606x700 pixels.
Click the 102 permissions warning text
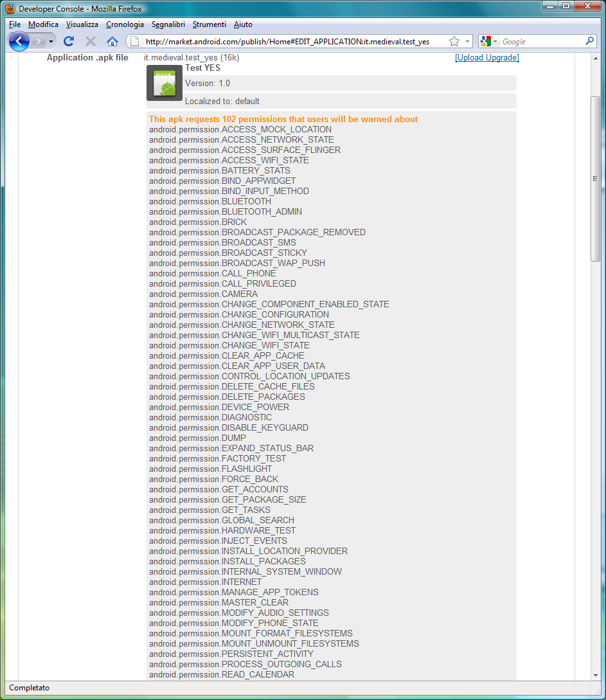[283, 119]
